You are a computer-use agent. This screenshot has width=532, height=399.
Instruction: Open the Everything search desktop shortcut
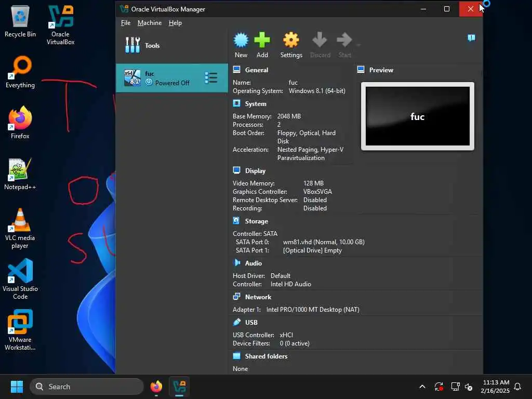point(20,72)
